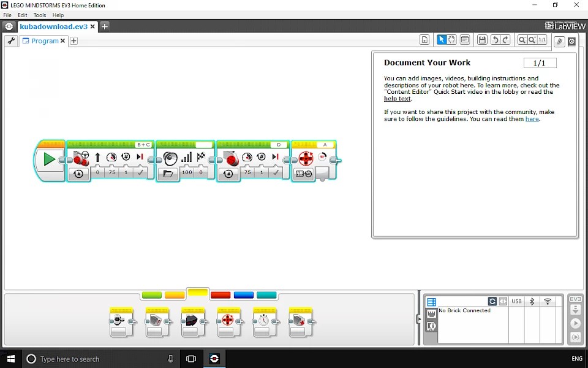The height and width of the screenshot is (368, 588).
Task: Select the blue Advanced blocks palette
Action: tap(244, 296)
